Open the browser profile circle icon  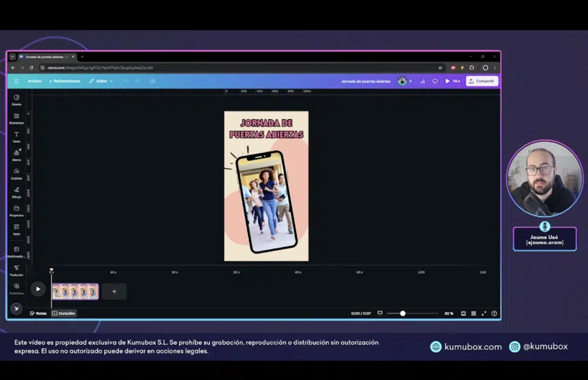485,68
